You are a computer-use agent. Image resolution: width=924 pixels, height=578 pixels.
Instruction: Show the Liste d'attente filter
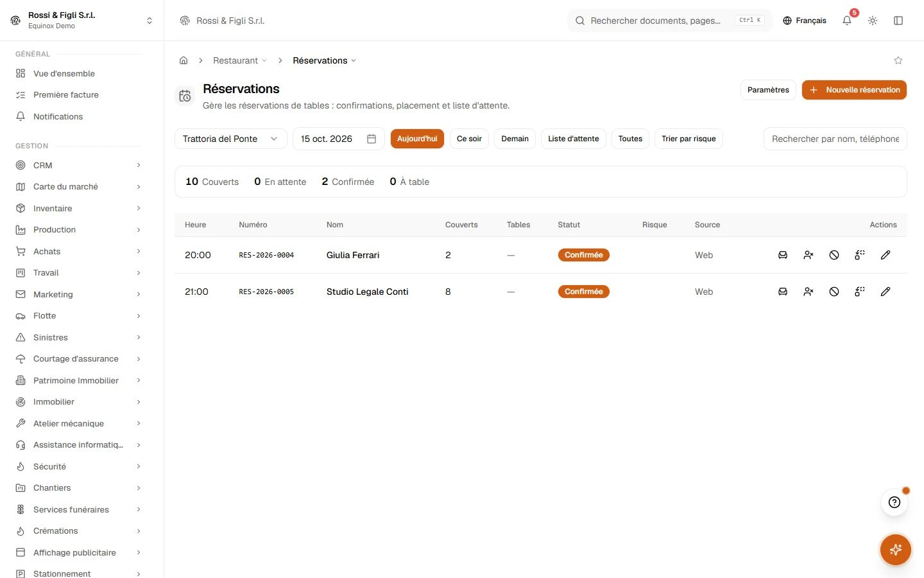pos(574,139)
